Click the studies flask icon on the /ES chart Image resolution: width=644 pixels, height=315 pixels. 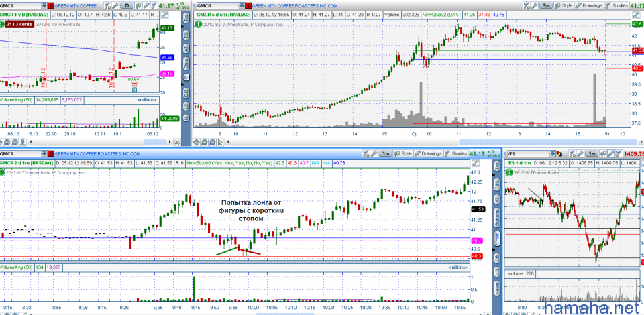point(619,153)
